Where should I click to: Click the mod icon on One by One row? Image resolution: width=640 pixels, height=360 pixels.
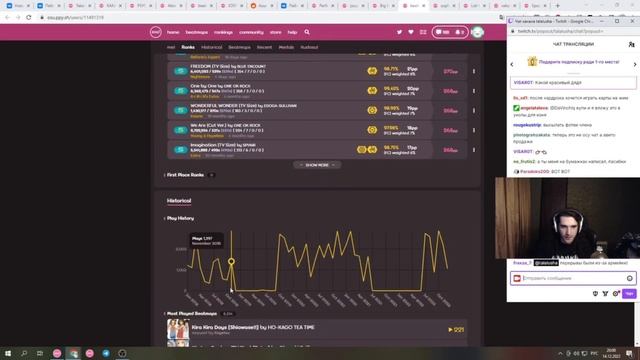pos(372,91)
